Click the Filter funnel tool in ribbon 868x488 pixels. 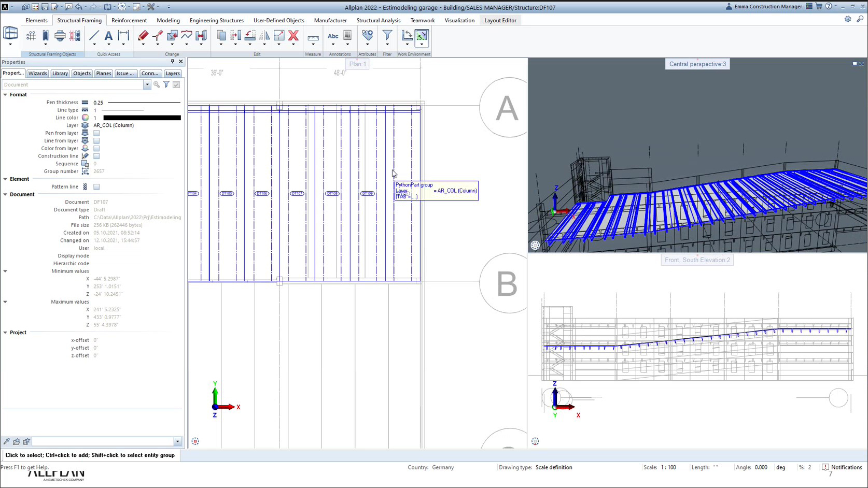[x=387, y=35]
